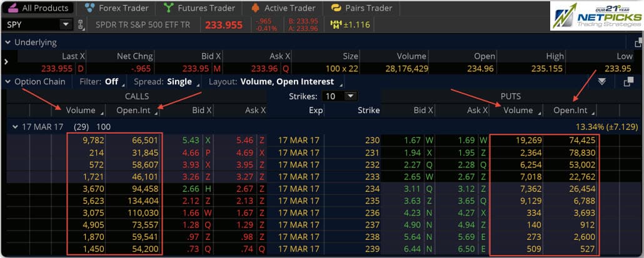Screen dimensions: 644x258
Task: Click put open interest value 527
Action: [x=586, y=249]
